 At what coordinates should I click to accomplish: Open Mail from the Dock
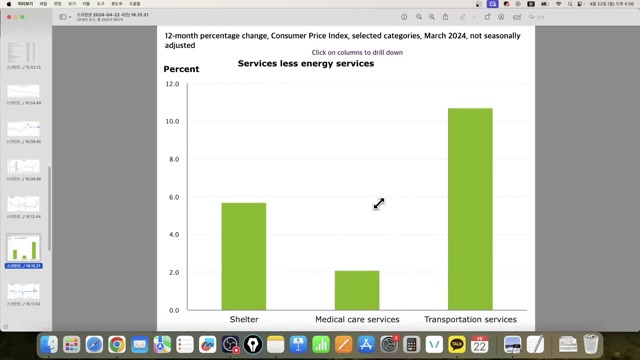[x=140, y=344]
